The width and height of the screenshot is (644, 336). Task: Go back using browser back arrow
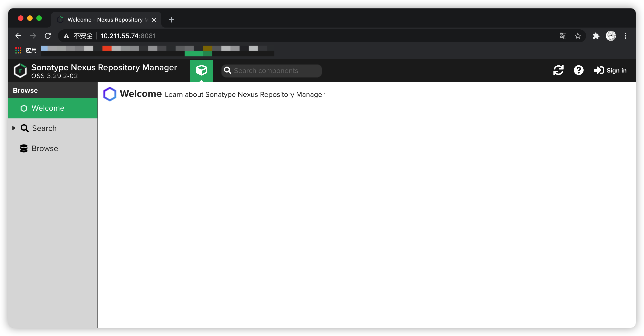[18, 36]
